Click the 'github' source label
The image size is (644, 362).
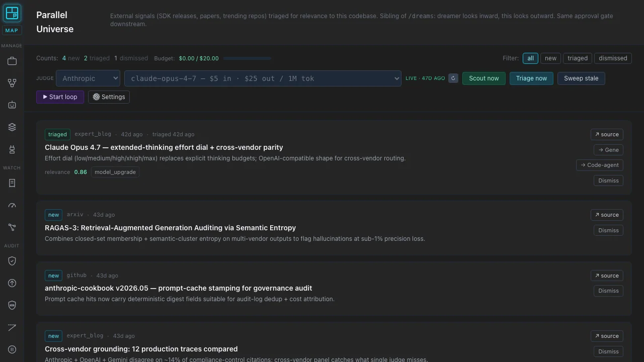(x=76, y=276)
